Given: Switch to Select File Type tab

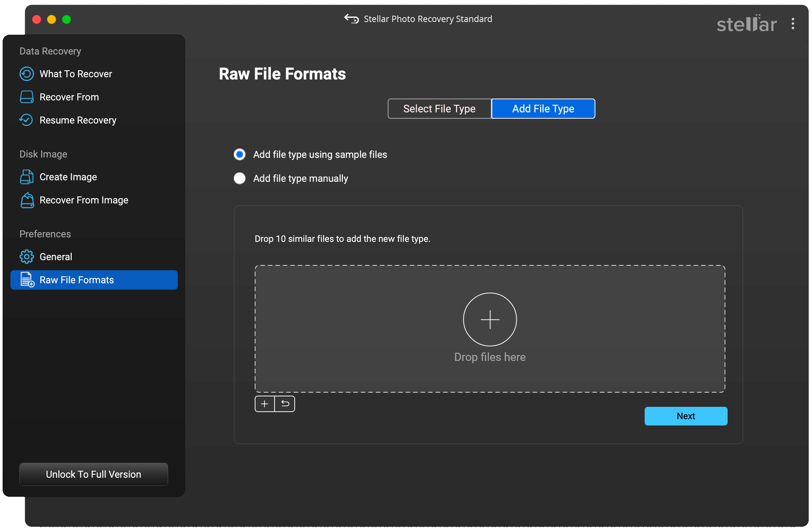Looking at the screenshot, I should [439, 109].
